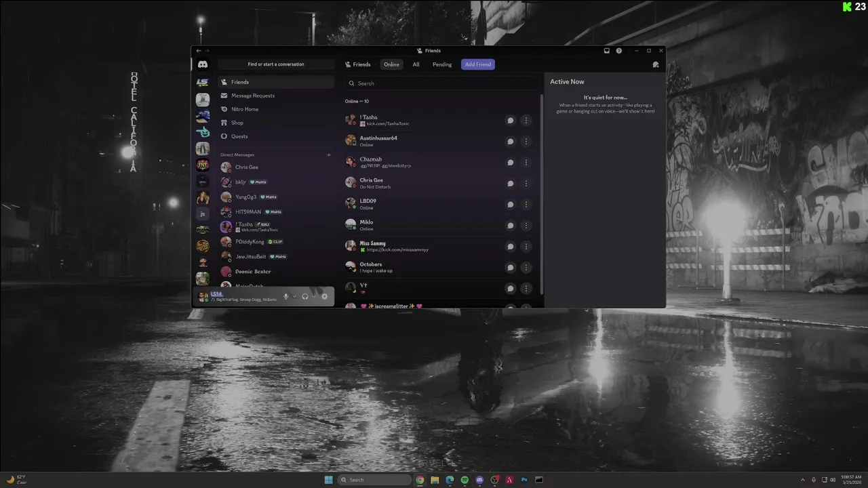The height and width of the screenshot is (488, 868).
Task: Open DM with HIT59MAN
Action: pos(276,212)
